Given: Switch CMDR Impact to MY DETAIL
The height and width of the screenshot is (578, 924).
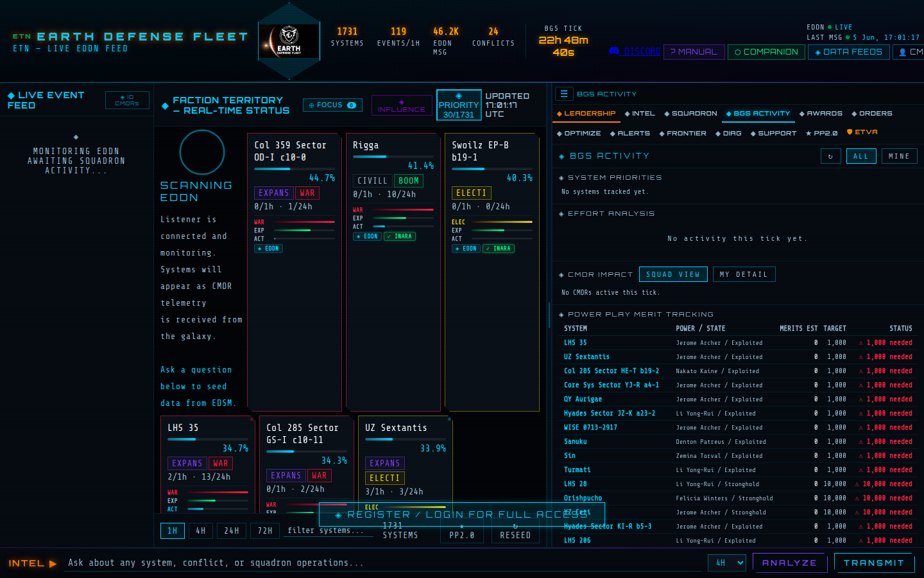Looking at the screenshot, I should tap(744, 274).
